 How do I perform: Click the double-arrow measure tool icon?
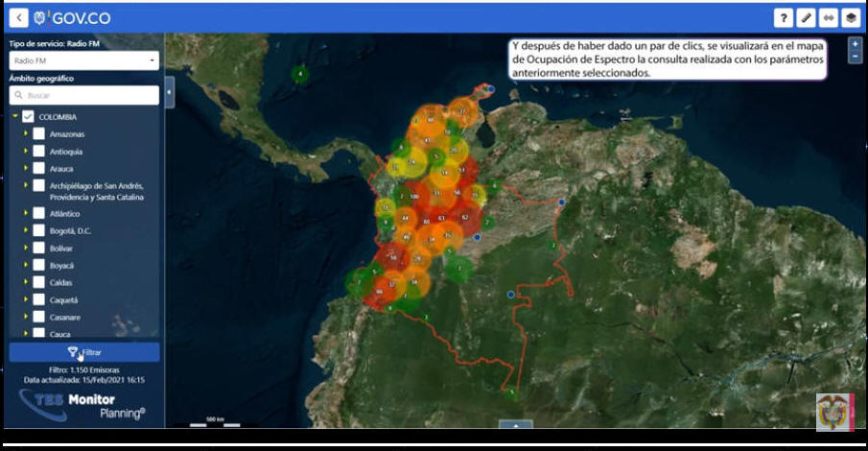[x=828, y=18]
